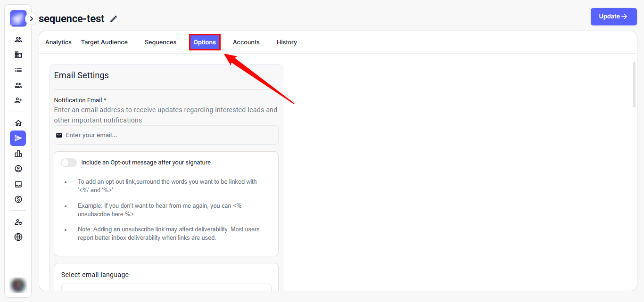This screenshot has width=644, height=302.
Task: Open the companies building icon in sidebar
Action: pos(18,55)
